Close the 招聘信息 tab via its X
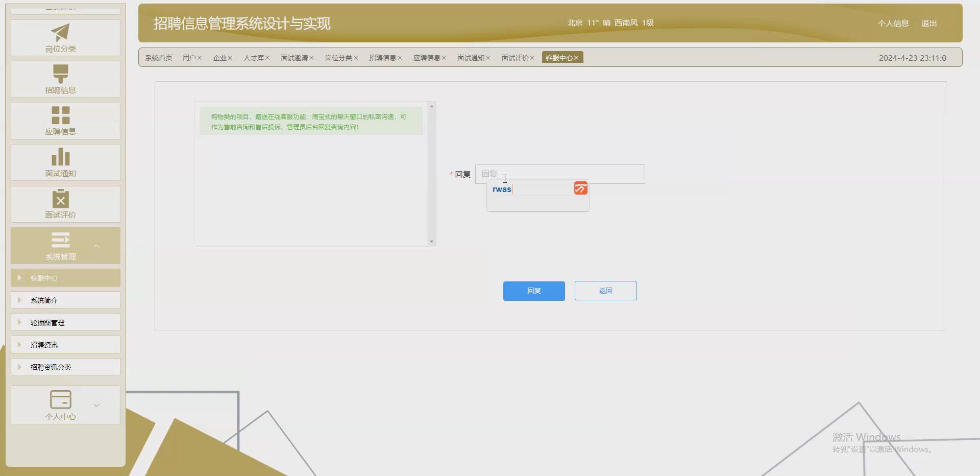The width and height of the screenshot is (980, 476). point(400,58)
